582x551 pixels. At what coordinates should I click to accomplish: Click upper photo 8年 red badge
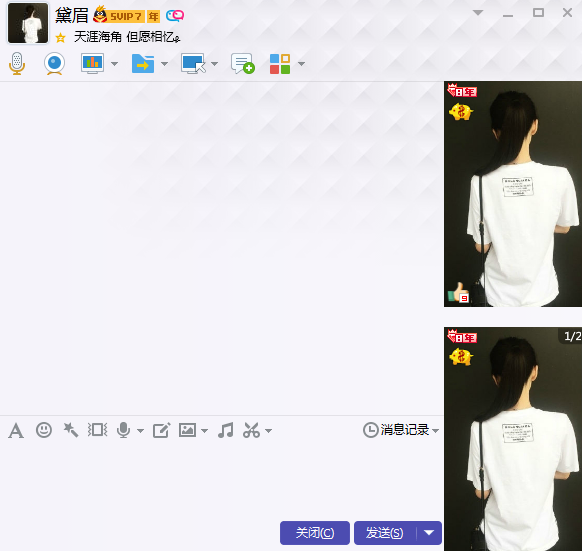pyautogui.click(x=462, y=91)
